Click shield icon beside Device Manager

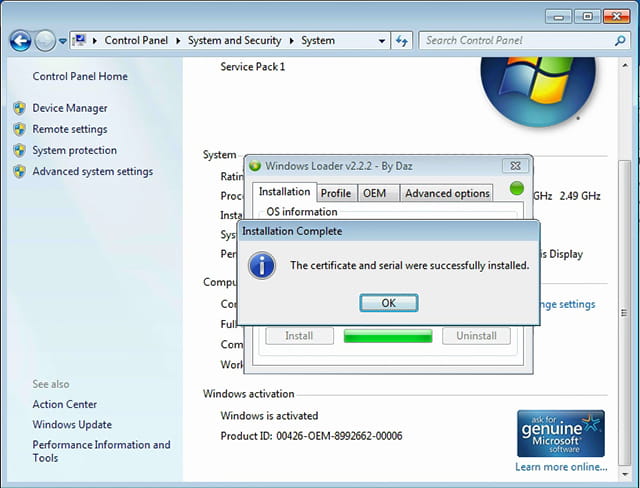point(19,108)
